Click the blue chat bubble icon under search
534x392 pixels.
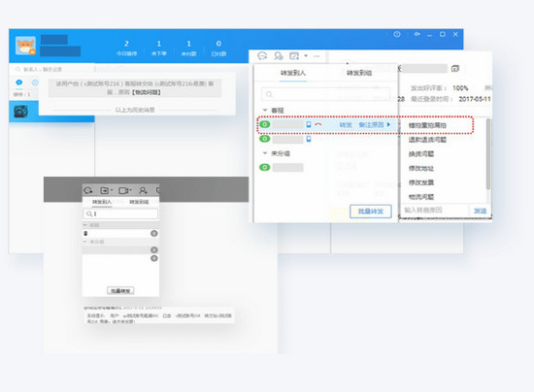19,82
